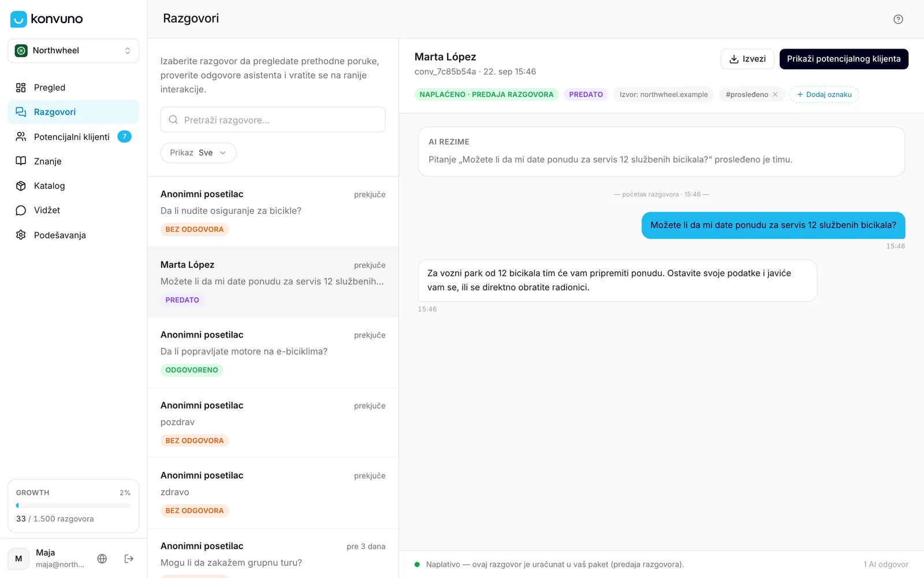The height and width of the screenshot is (578, 924).
Task: Click the konvuno logo icon
Action: [x=18, y=19]
